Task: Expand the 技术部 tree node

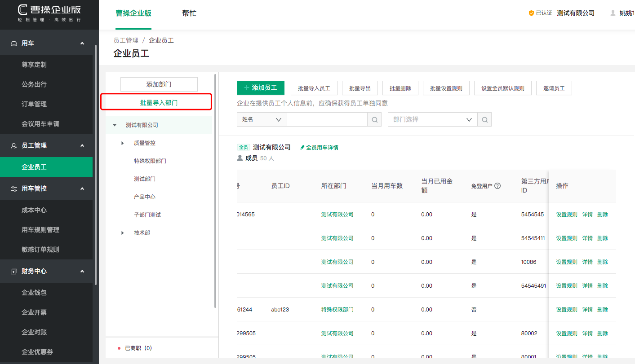Action: (123, 233)
